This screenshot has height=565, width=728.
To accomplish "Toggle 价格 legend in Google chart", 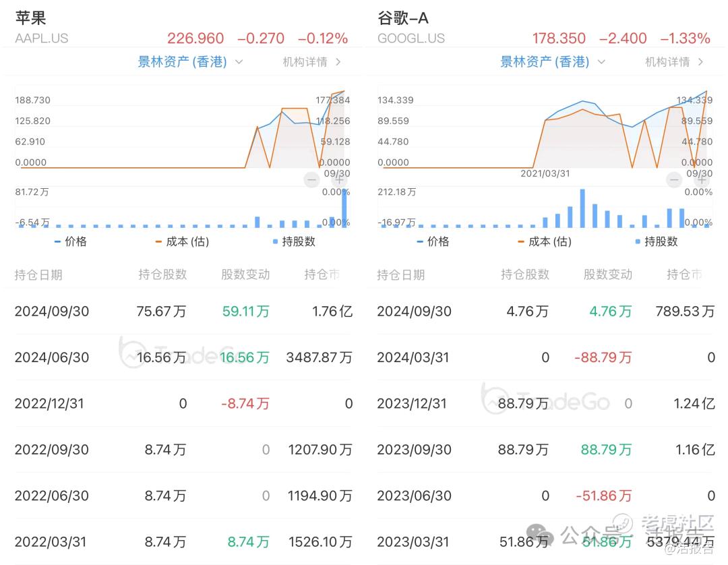I will click(x=433, y=241).
